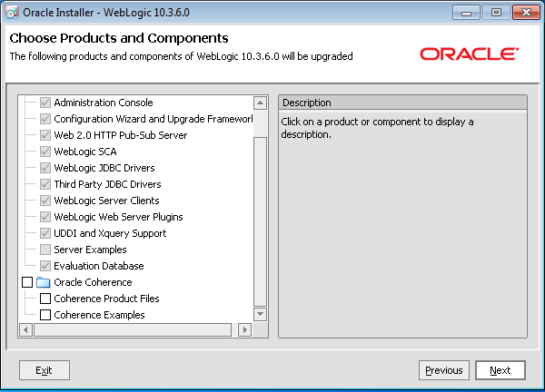The height and width of the screenshot is (392, 545).
Task: Toggle WebLogic Server Clients checkbox
Action: [45, 201]
